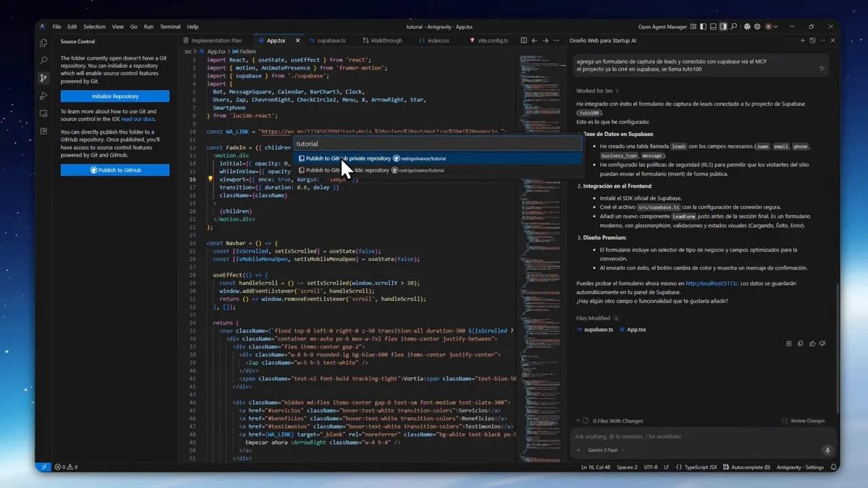Copy the agent response with copy icon

pyautogui.click(x=801, y=344)
